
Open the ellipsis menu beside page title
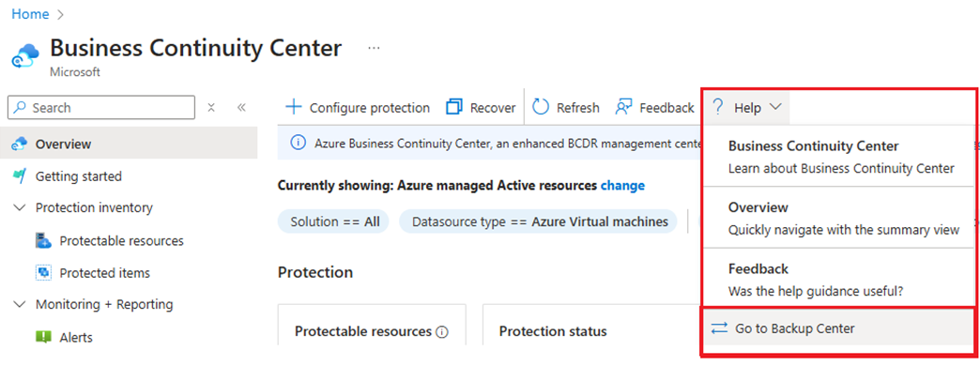tap(374, 49)
